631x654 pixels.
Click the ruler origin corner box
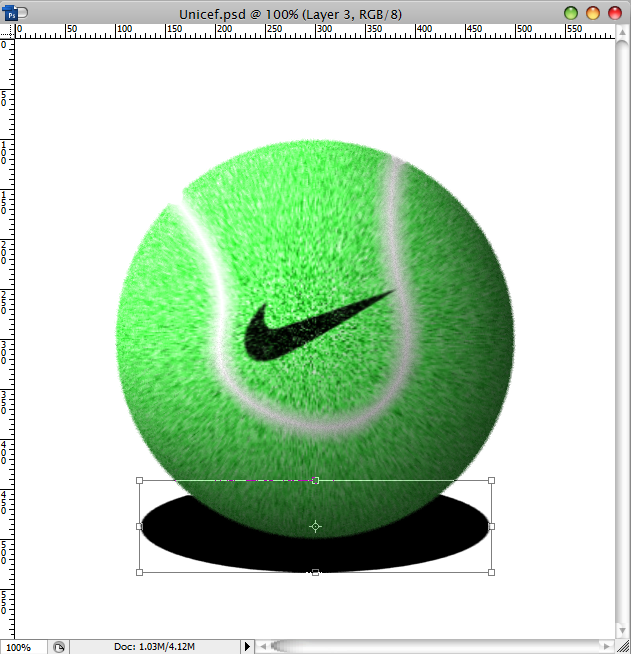[x=7, y=32]
